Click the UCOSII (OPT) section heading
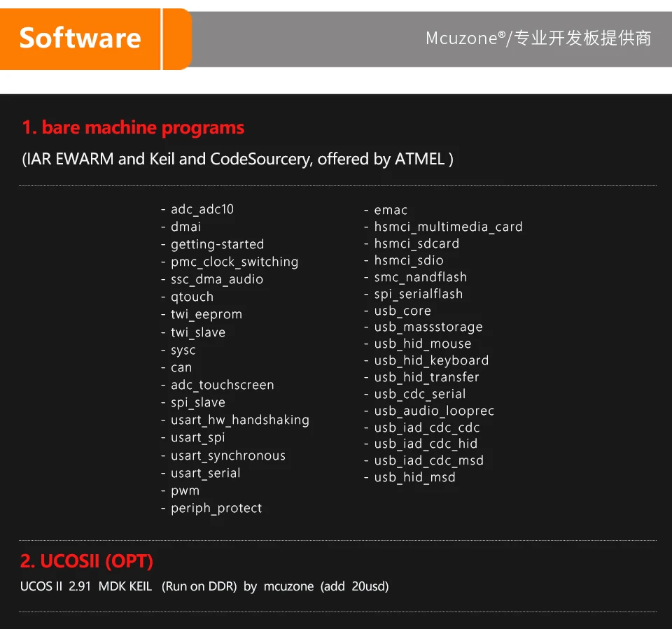The height and width of the screenshot is (629, 672). (87, 561)
